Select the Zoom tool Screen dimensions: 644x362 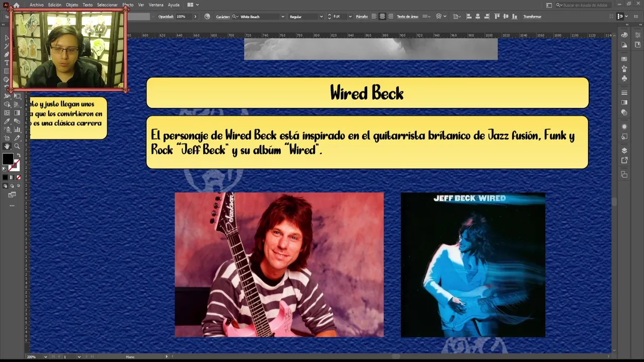[x=17, y=146]
